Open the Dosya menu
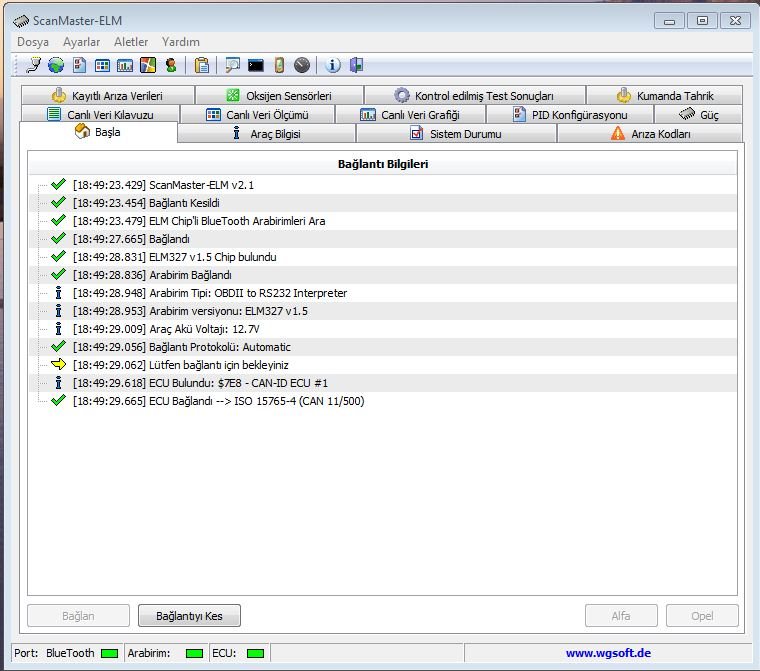Screen dimensions: 760x671 (33, 42)
